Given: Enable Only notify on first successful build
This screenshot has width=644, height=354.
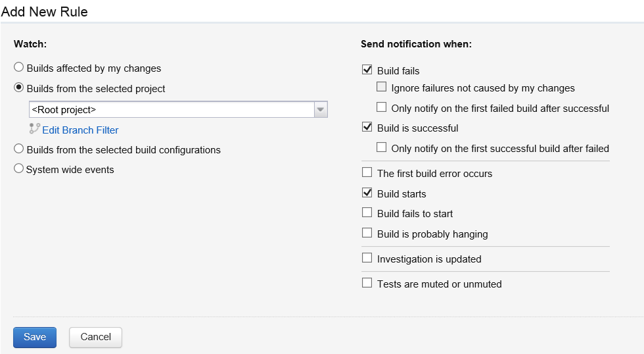Looking at the screenshot, I should tap(382, 147).
